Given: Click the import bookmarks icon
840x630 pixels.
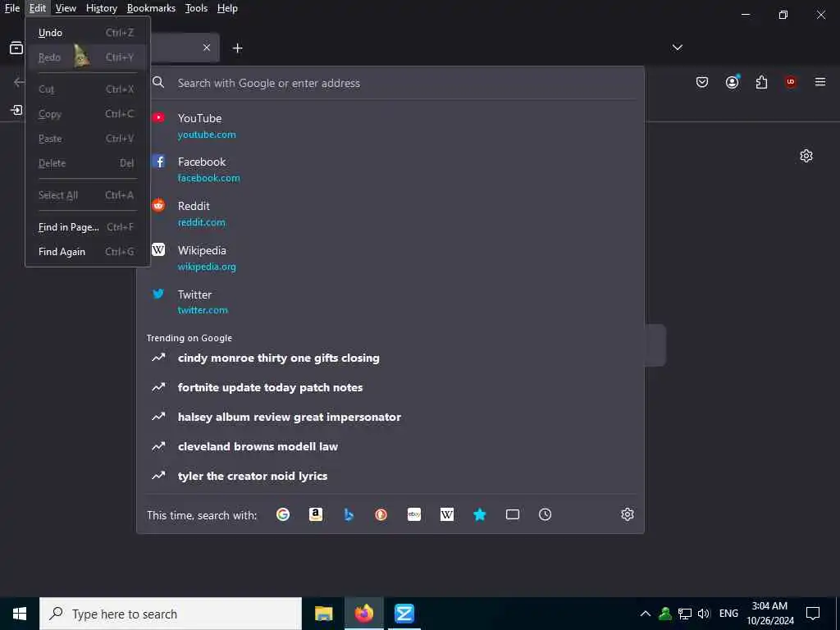Looking at the screenshot, I should 16,110.
